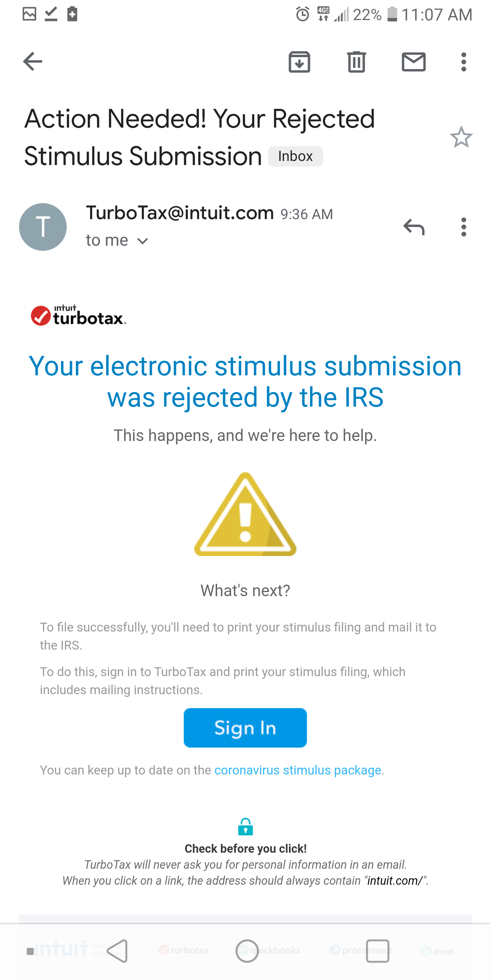Tap the TurboTax logo in email

[78, 316]
